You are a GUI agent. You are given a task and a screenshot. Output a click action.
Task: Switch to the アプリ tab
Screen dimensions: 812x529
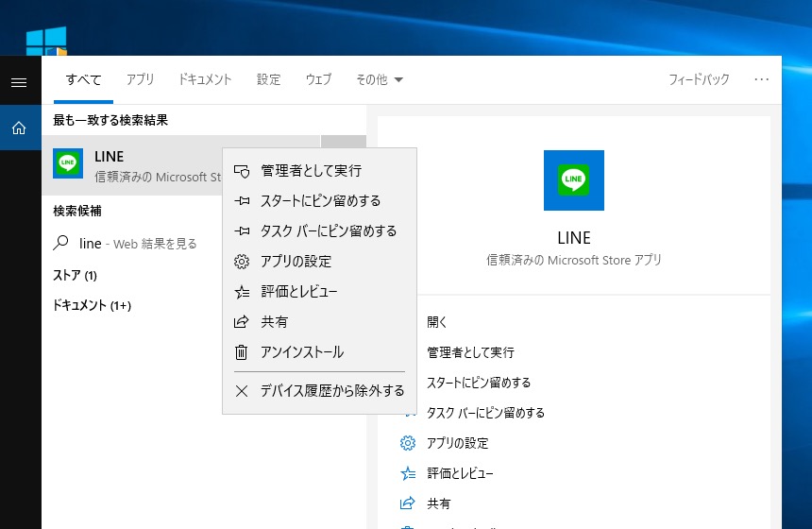140,79
